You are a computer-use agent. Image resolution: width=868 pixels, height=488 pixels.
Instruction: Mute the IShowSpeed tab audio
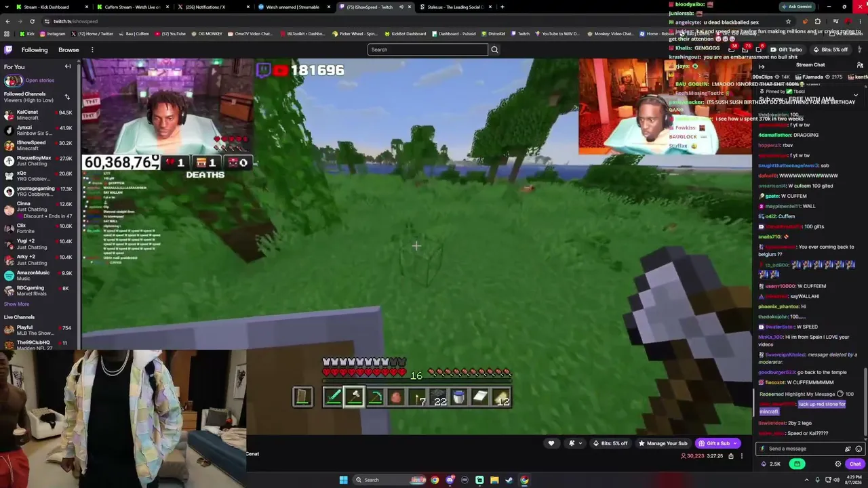point(401,7)
